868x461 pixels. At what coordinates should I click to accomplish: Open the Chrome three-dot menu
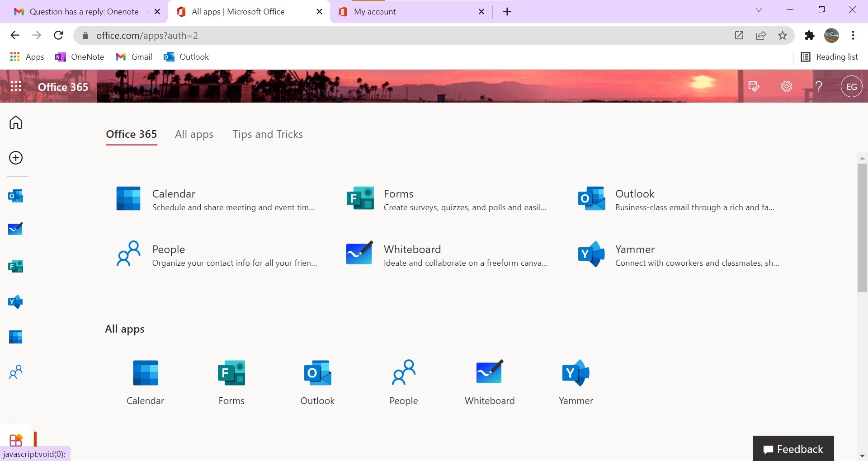point(853,35)
